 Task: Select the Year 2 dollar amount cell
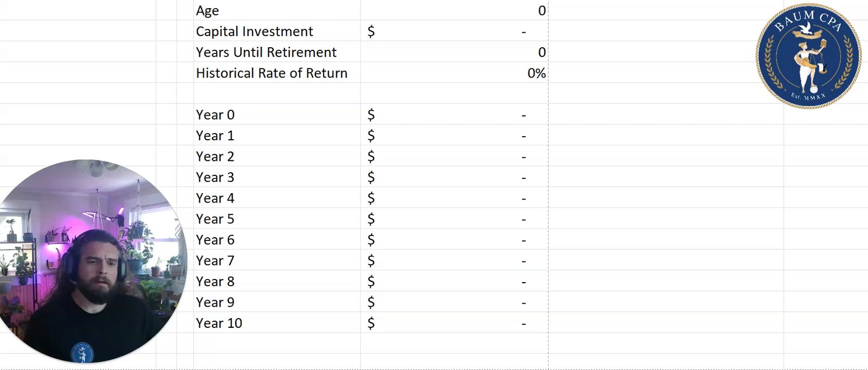pyautogui.click(x=454, y=157)
